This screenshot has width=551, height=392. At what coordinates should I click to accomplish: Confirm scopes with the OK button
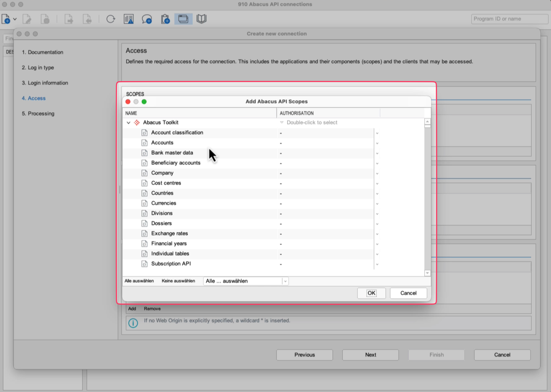click(x=371, y=293)
